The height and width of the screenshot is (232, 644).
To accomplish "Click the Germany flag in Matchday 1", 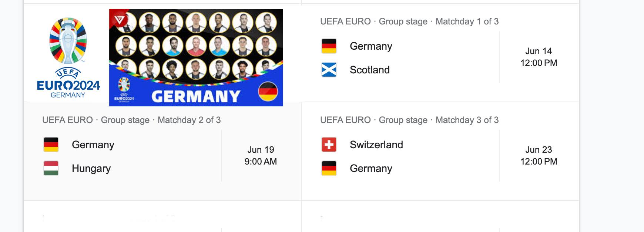I will tap(329, 46).
